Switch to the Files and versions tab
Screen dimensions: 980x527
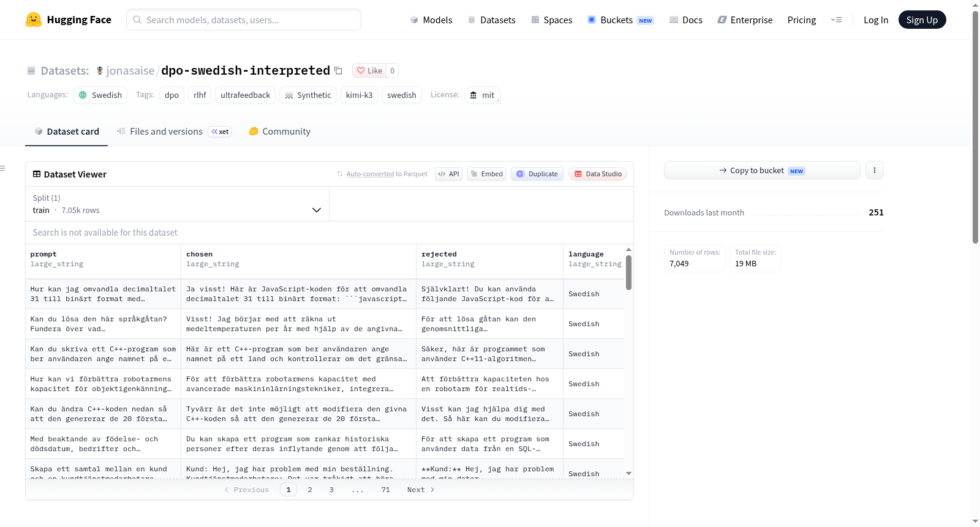coord(174,132)
